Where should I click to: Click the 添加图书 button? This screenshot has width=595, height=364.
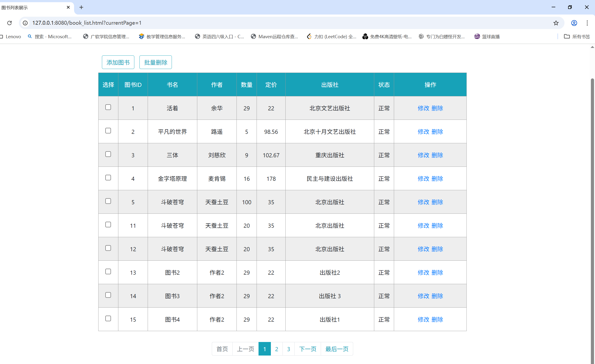[118, 62]
